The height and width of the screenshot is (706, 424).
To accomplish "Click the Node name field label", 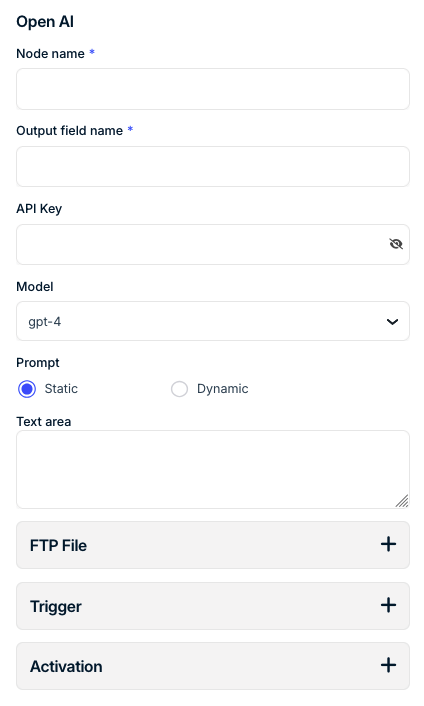I will [x=50, y=54].
